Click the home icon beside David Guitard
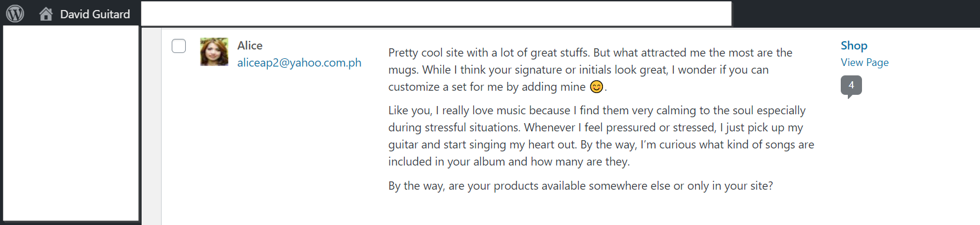The height and width of the screenshot is (225, 980). (46, 14)
